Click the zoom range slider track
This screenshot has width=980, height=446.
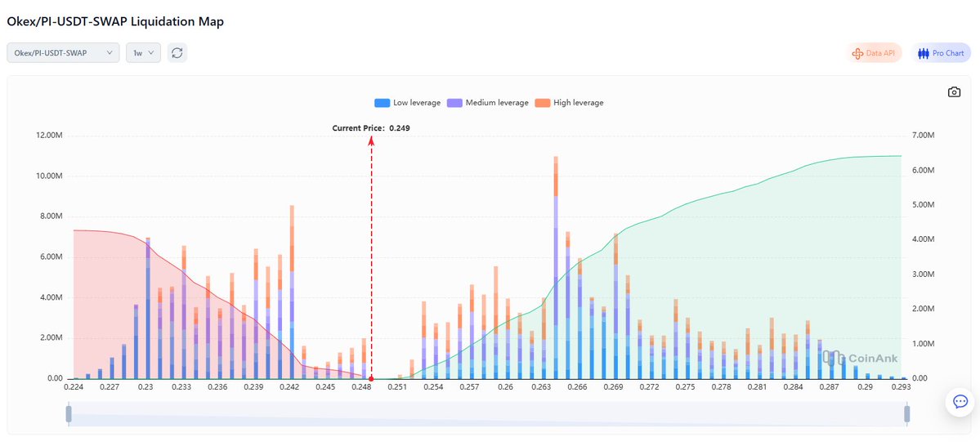[x=487, y=413]
